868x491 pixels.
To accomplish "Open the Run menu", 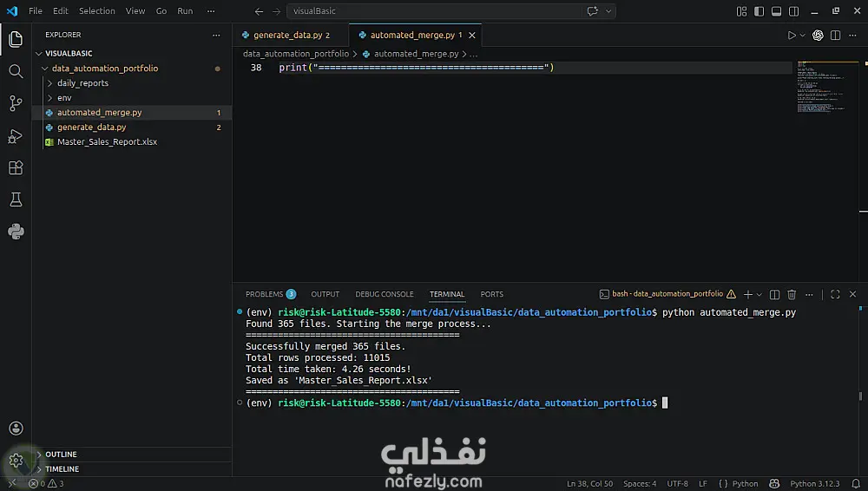I will click(185, 11).
